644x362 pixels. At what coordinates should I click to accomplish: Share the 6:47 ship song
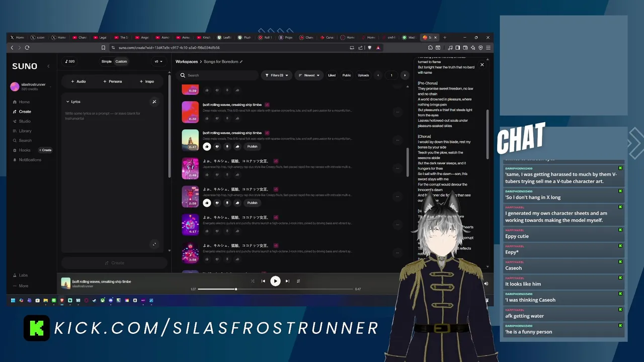click(237, 147)
